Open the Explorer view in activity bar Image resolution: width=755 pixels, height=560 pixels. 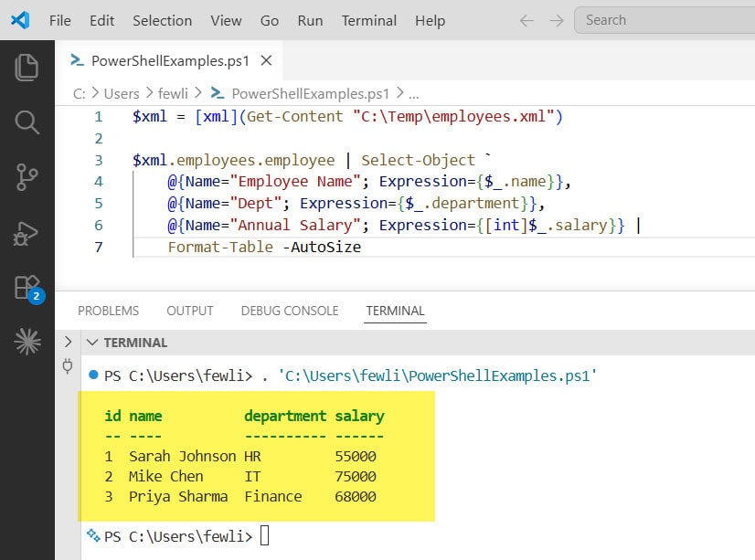[x=27, y=68]
